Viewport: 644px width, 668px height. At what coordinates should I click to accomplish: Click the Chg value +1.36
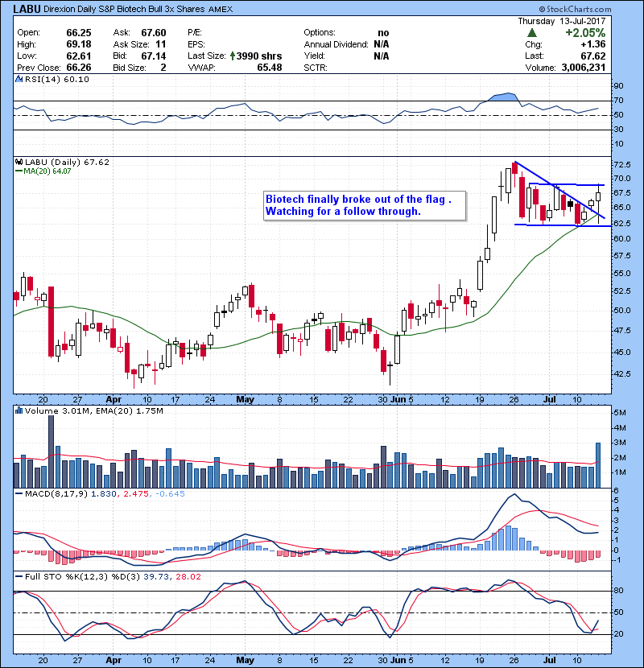tap(592, 44)
